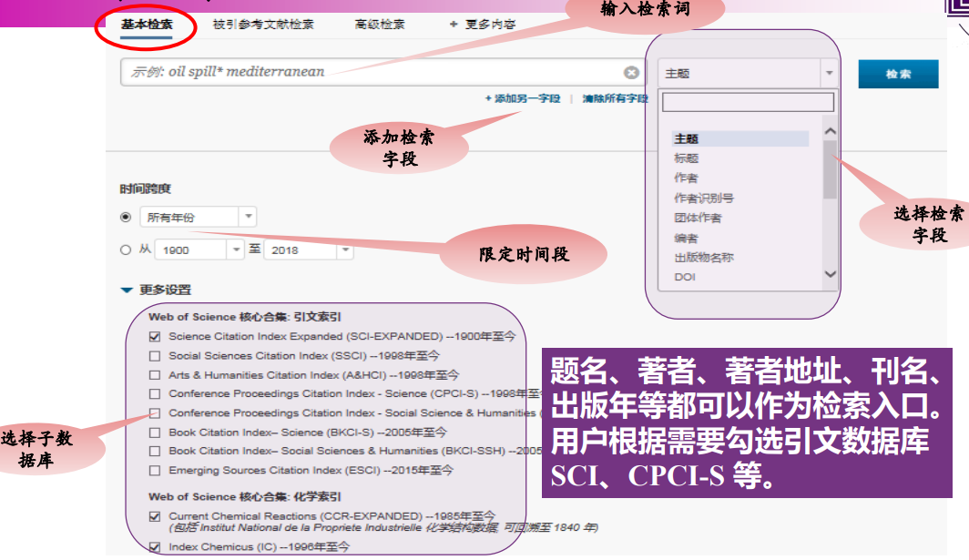The image size is (969, 560).
Task: Check Arts & Humanities Citation Index checkbox
Action: click(155, 375)
